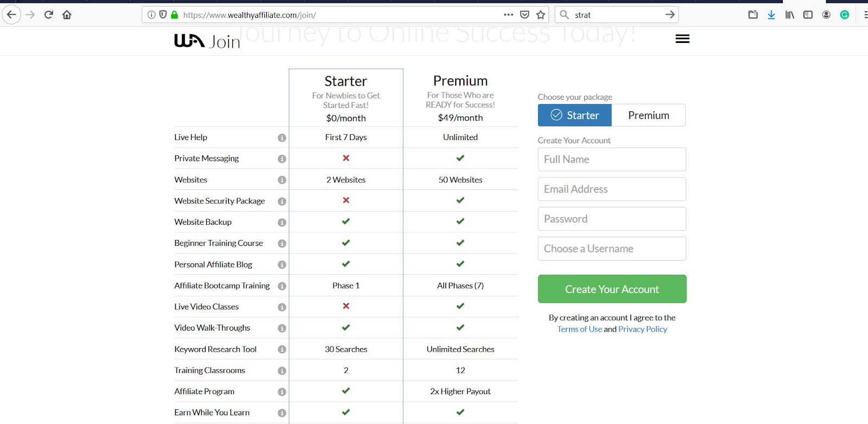This screenshot has width=868, height=424.
Task: Click the 'Affiliate Bootcamp Training' row label
Action: tap(222, 286)
